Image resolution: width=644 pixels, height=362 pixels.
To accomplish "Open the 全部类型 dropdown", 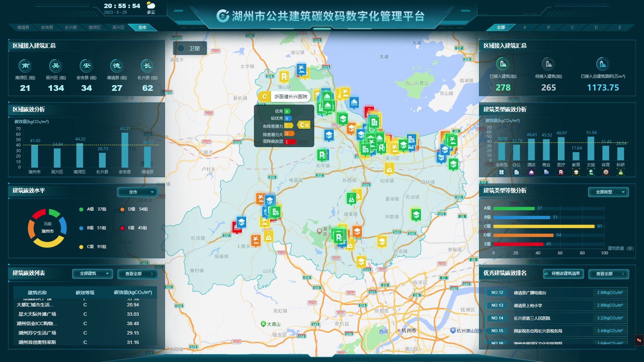I will [x=608, y=192].
